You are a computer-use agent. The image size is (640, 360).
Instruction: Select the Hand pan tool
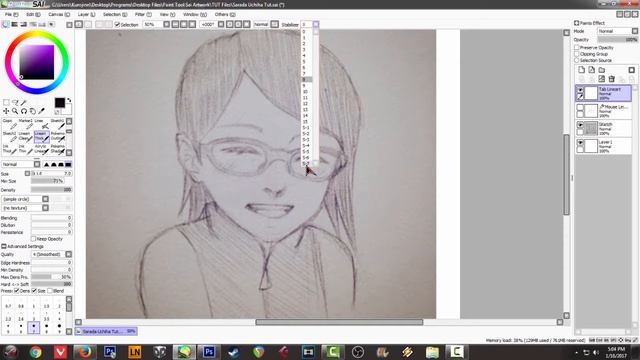click(33, 111)
